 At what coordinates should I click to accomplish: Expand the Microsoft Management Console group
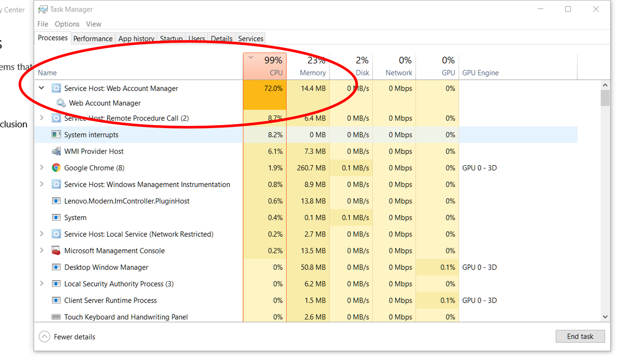(x=41, y=250)
